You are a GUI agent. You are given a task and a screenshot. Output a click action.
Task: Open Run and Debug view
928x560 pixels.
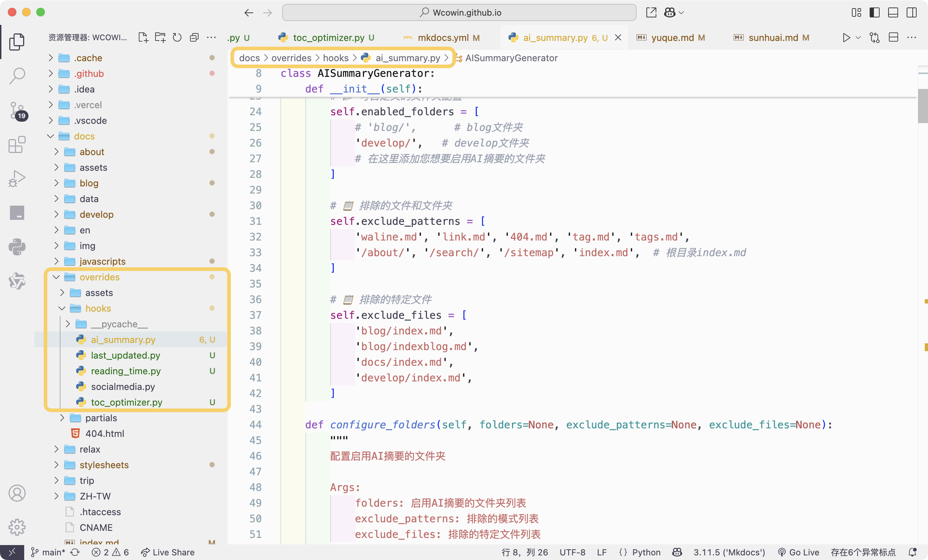pos(17,179)
